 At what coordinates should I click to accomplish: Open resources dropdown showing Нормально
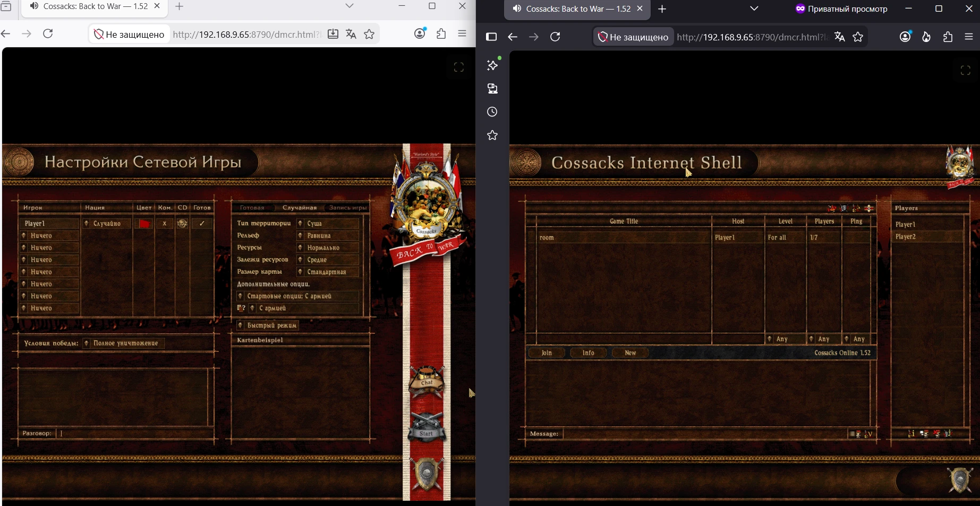(328, 248)
